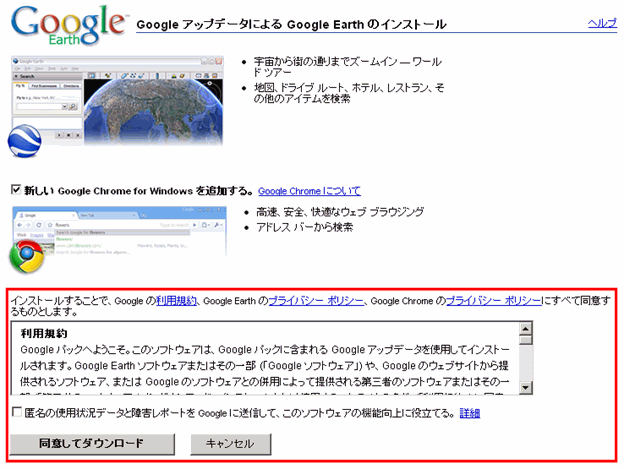The height and width of the screenshot is (469, 624).
Task: Click the terms box scroll up arrow
Action: (526, 329)
